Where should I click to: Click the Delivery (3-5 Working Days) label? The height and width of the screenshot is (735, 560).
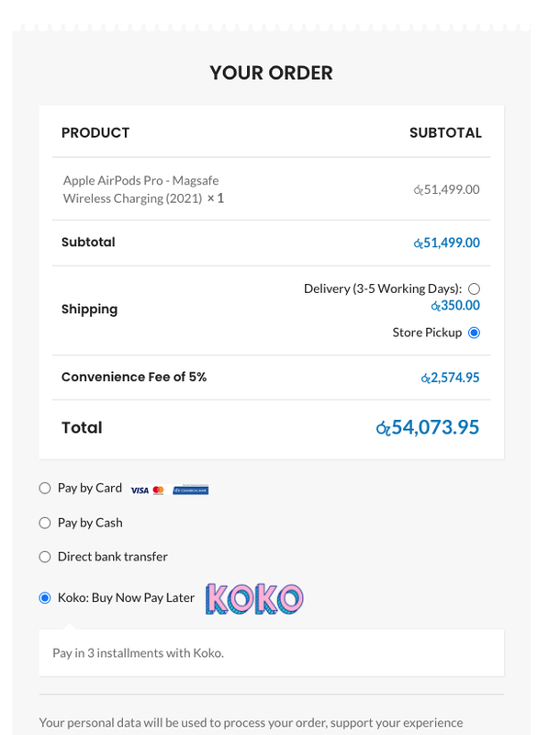click(383, 288)
